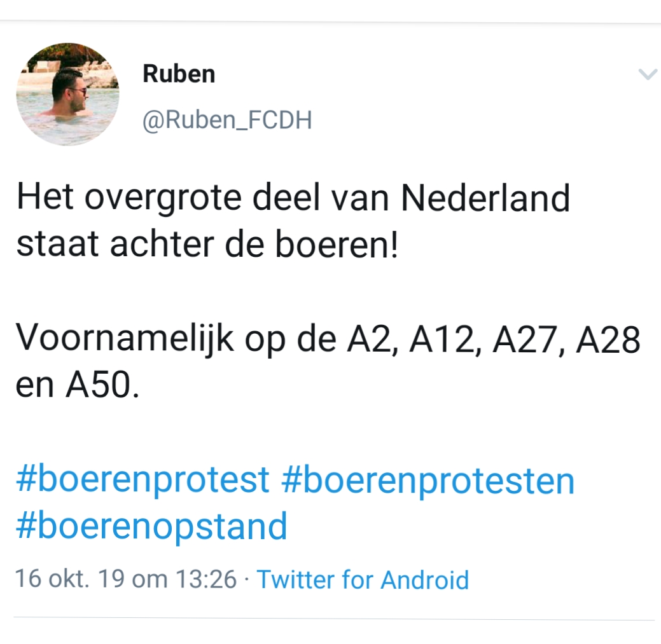Select the sentence starting with Het overgrote deel
This screenshot has height=644, width=661.
click(293, 221)
